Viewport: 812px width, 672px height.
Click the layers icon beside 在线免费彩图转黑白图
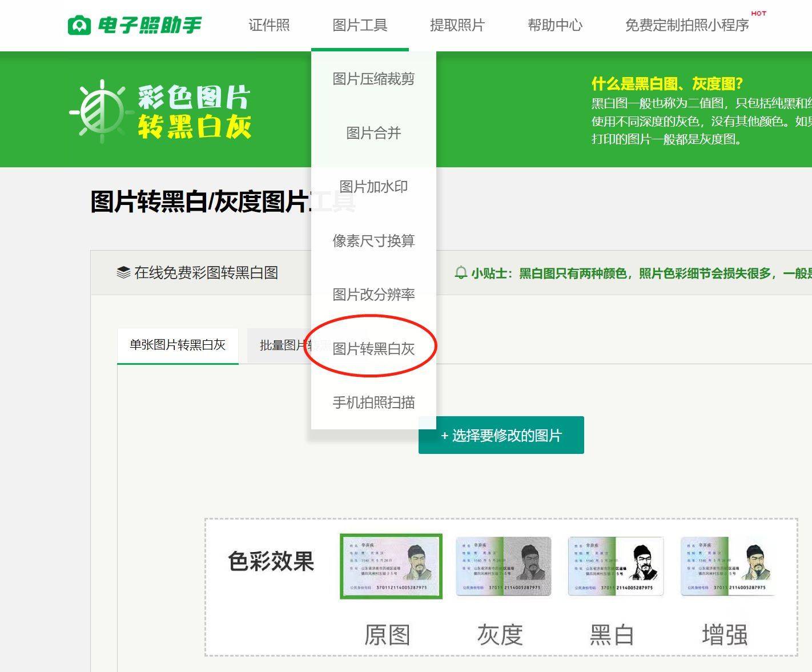[123, 272]
